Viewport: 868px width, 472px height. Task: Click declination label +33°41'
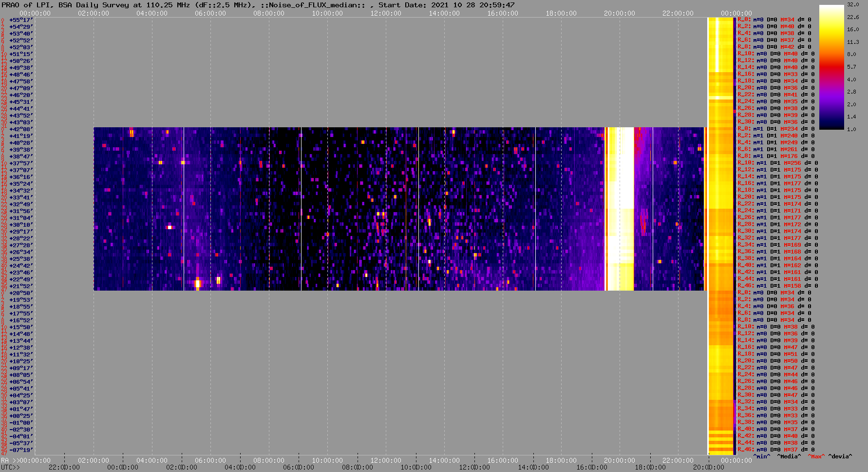point(21,197)
